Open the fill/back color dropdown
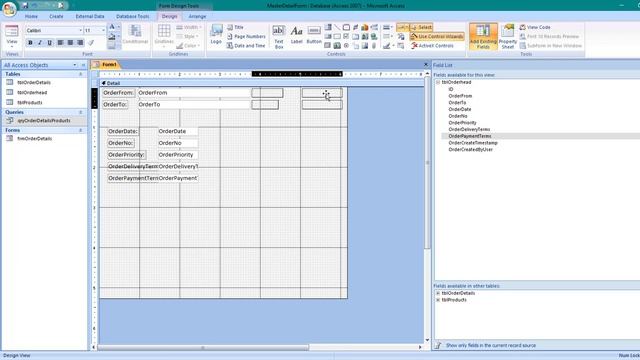The width and height of the screenshot is (640, 360). 119,37
